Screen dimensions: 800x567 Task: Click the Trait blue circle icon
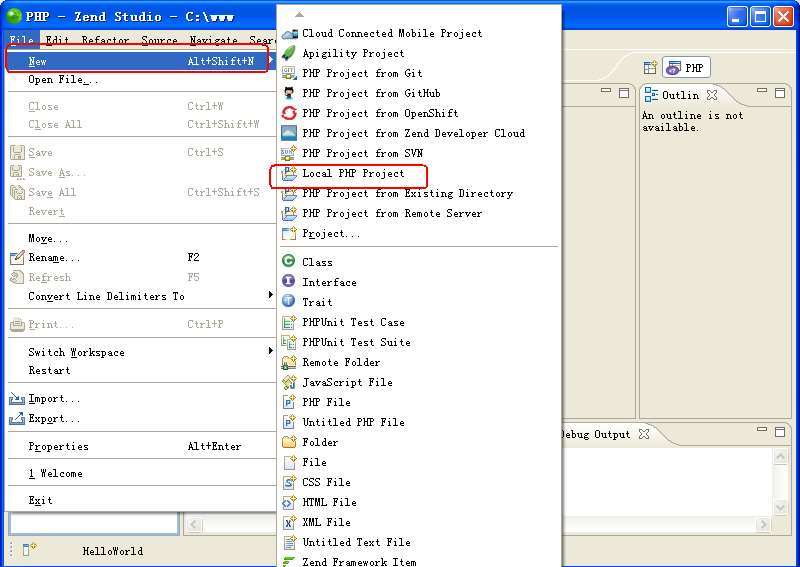coord(288,301)
